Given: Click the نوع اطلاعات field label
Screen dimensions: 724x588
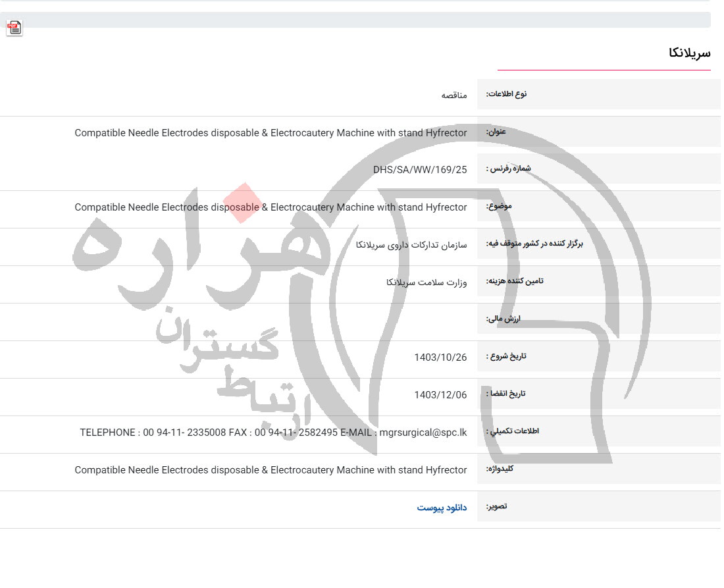Looking at the screenshot, I should (x=506, y=94).
